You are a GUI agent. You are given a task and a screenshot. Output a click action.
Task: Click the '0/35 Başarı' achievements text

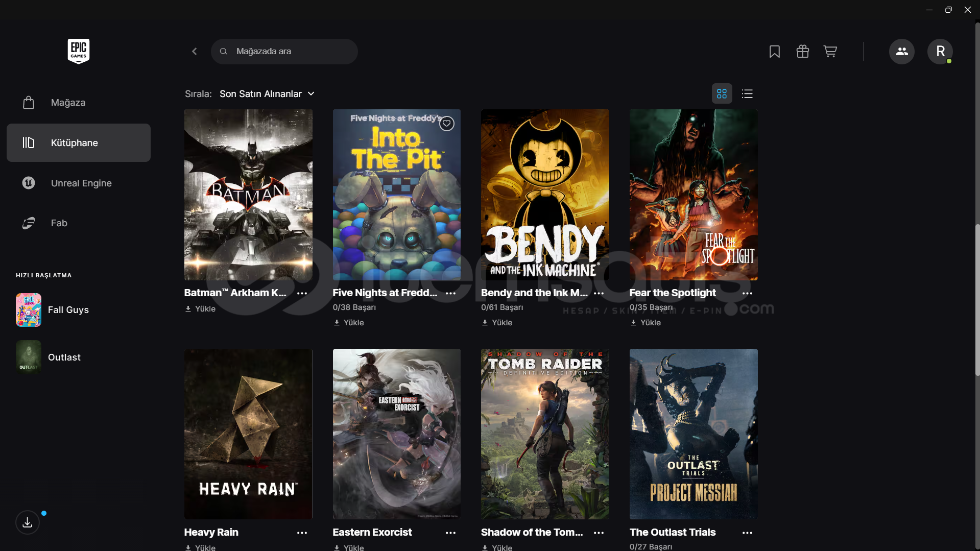(x=651, y=307)
